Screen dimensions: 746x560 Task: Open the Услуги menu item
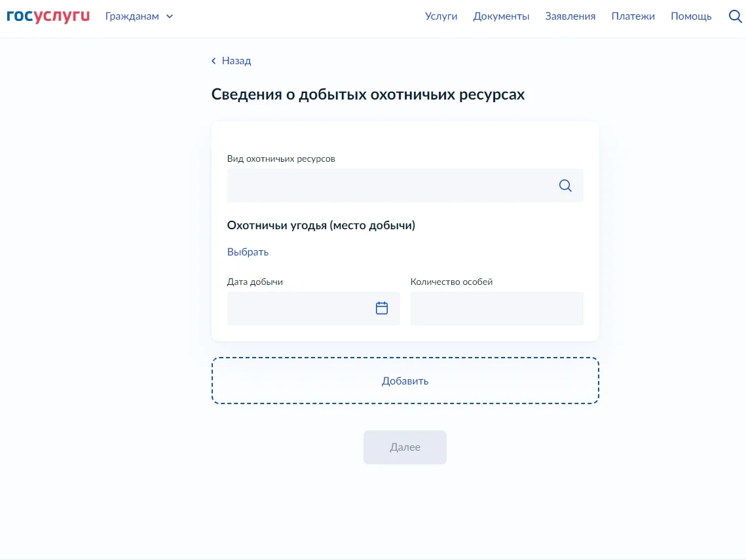click(x=441, y=16)
